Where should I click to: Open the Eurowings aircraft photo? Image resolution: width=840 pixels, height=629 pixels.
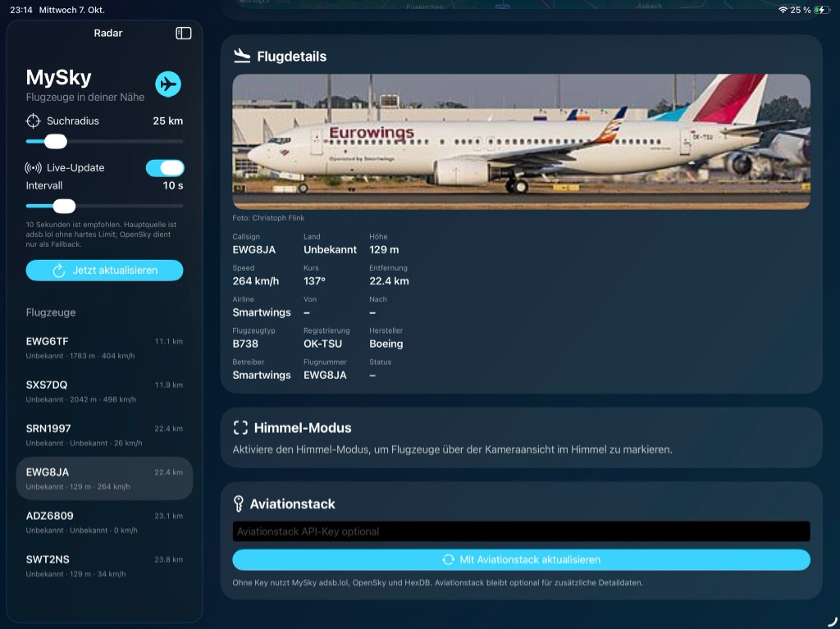(x=521, y=141)
